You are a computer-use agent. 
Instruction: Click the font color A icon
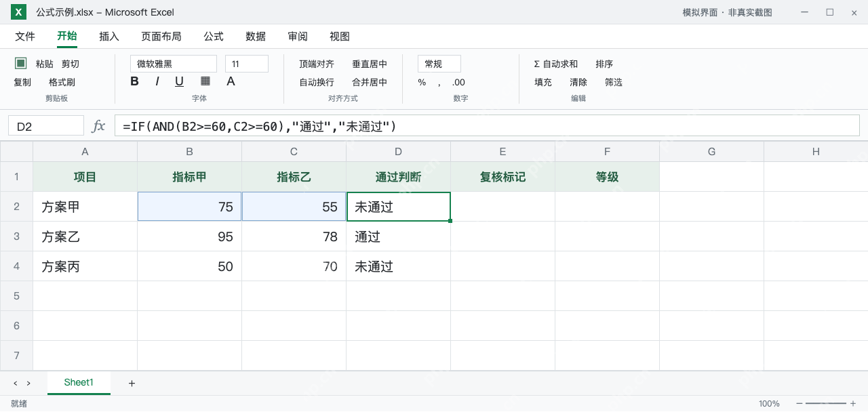tap(231, 81)
